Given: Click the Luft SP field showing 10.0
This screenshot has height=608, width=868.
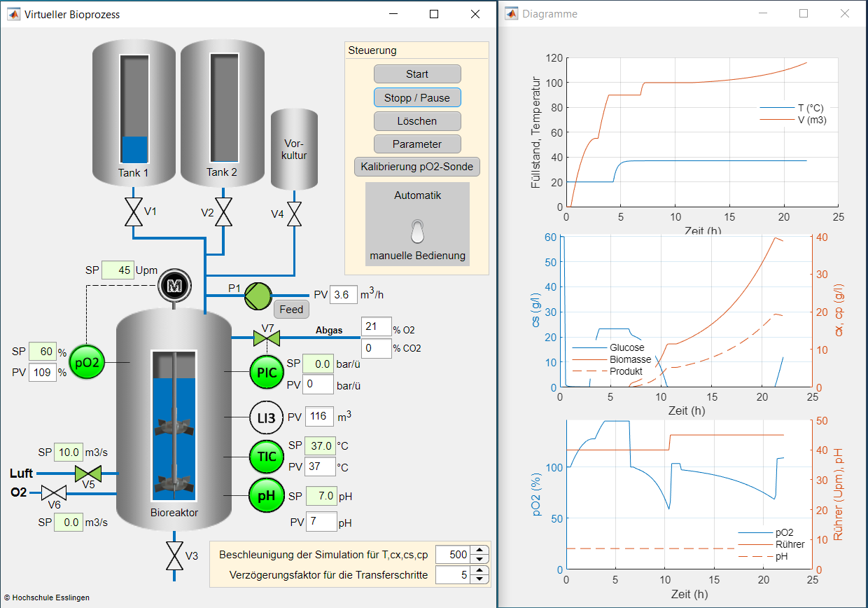Looking at the screenshot, I should [x=69, y=452].
